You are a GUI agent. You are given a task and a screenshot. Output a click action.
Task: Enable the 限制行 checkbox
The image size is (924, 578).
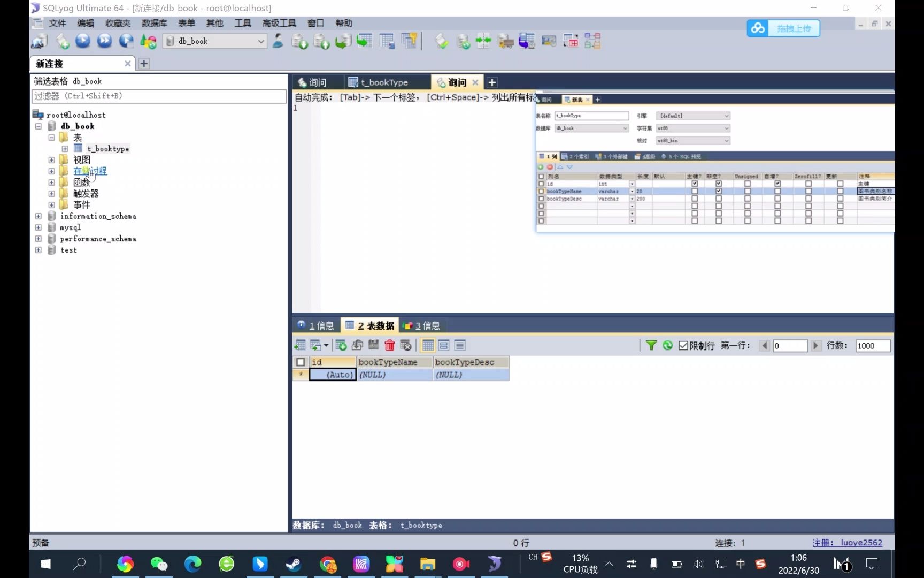point(683,345)
